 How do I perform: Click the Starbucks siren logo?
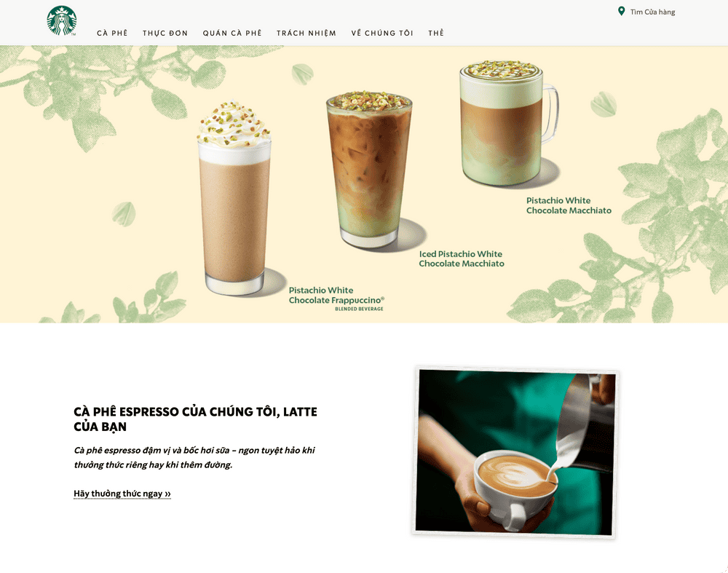click(x=62, y=20)
